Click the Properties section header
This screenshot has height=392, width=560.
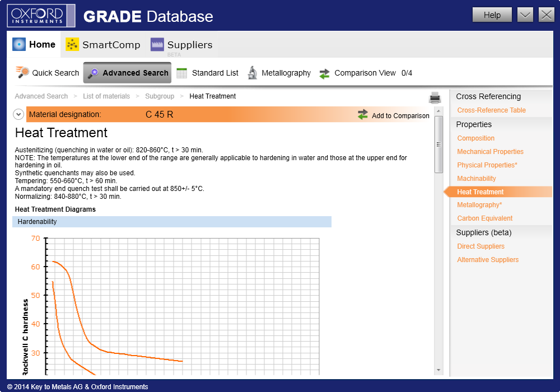(x=474, y=124)
